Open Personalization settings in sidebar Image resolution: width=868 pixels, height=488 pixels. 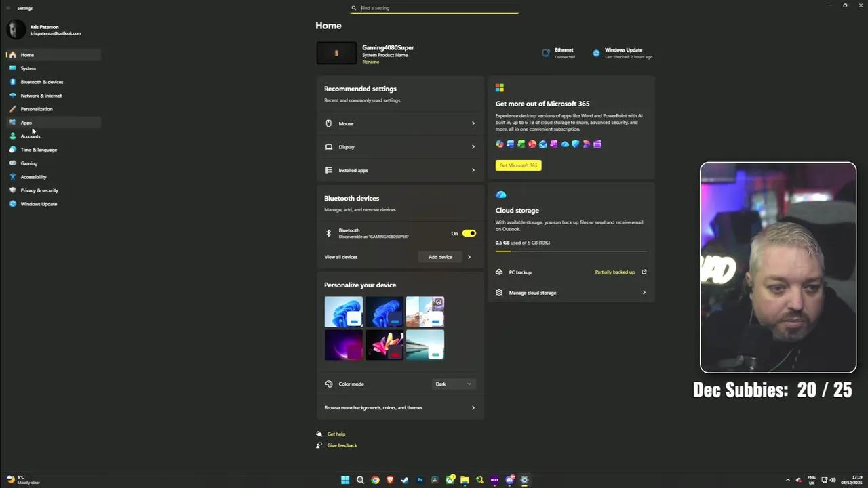(54, 109)
